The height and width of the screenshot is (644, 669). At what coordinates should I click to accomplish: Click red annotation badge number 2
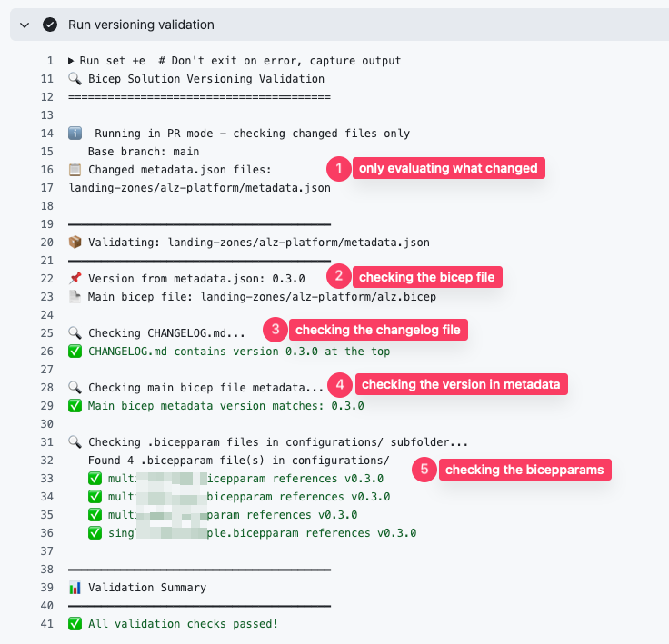(x=338, y=276)
